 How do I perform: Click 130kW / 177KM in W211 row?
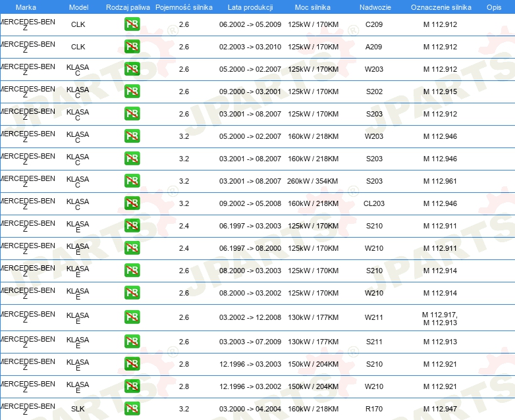pyautogui.click(x=313, y=317)
